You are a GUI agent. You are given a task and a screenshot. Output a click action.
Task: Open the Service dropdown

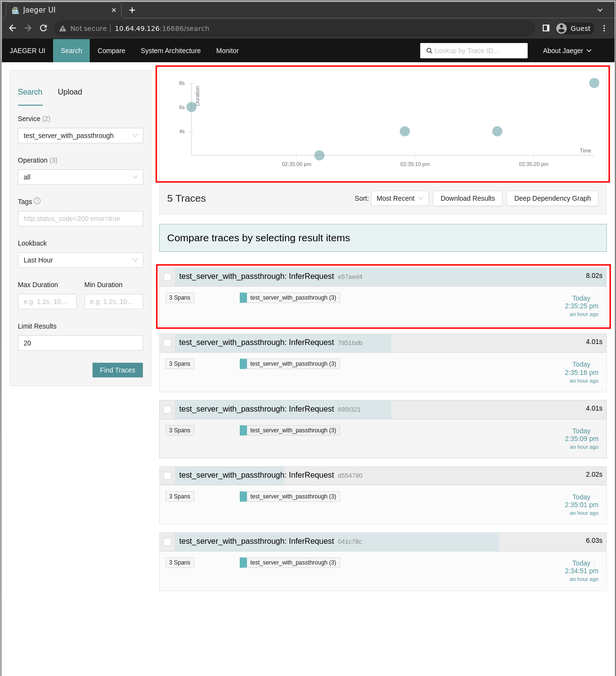(81, 136)
